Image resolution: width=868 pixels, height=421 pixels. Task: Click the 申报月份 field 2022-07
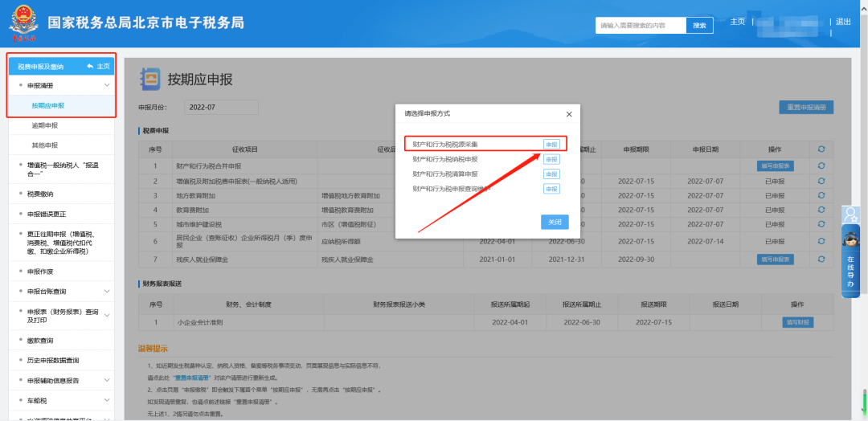click(x=222, y=108)
